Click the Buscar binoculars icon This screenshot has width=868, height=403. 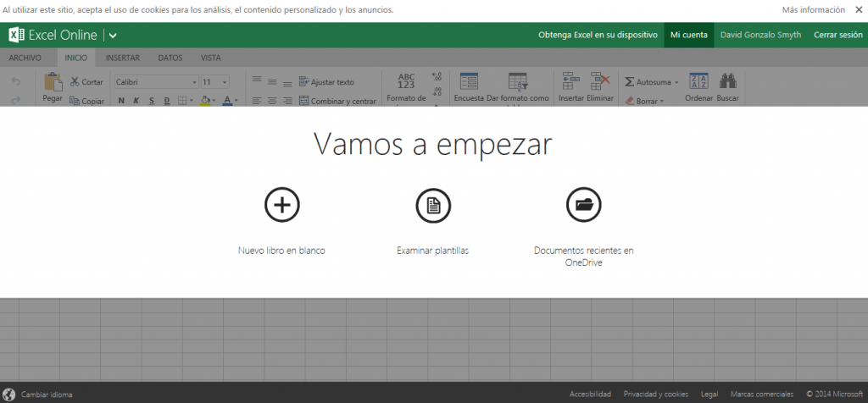727,81
